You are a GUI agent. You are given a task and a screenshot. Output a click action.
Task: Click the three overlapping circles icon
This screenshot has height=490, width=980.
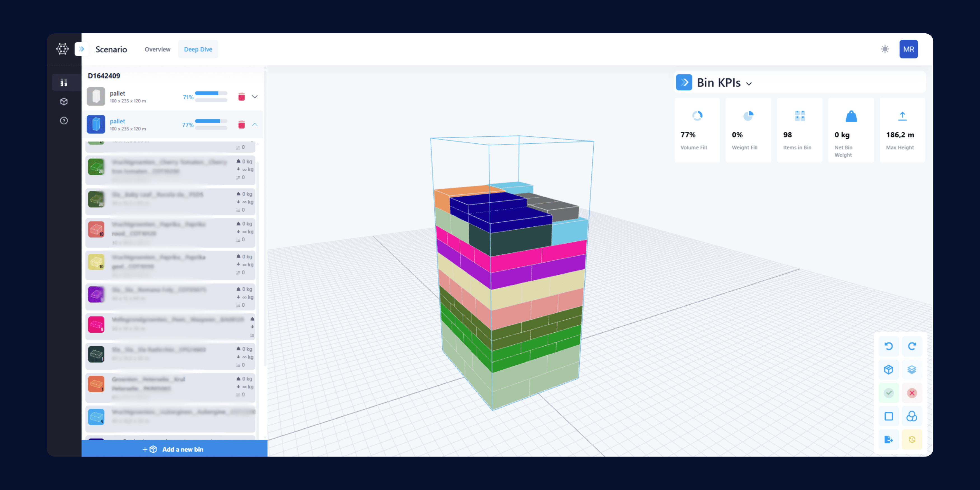[912, 416]
